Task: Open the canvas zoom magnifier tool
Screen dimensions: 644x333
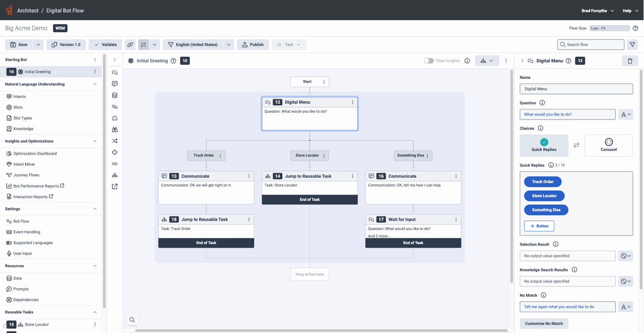Action: [132, 320]
